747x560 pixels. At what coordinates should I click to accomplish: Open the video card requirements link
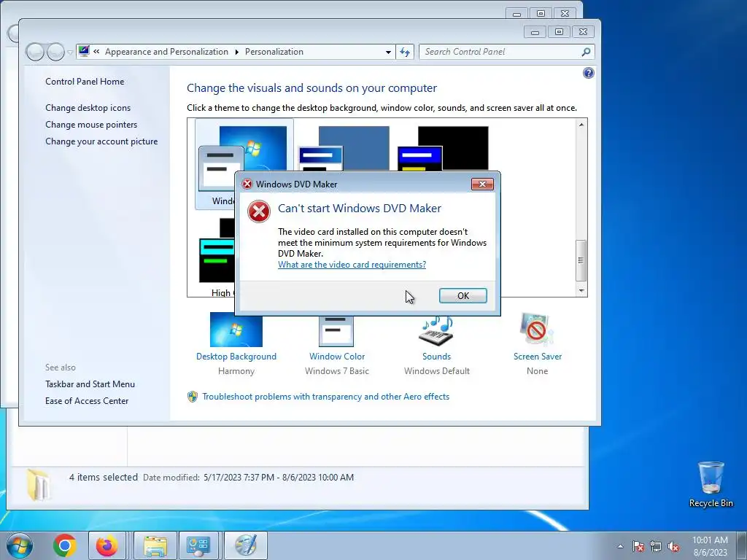352,265
